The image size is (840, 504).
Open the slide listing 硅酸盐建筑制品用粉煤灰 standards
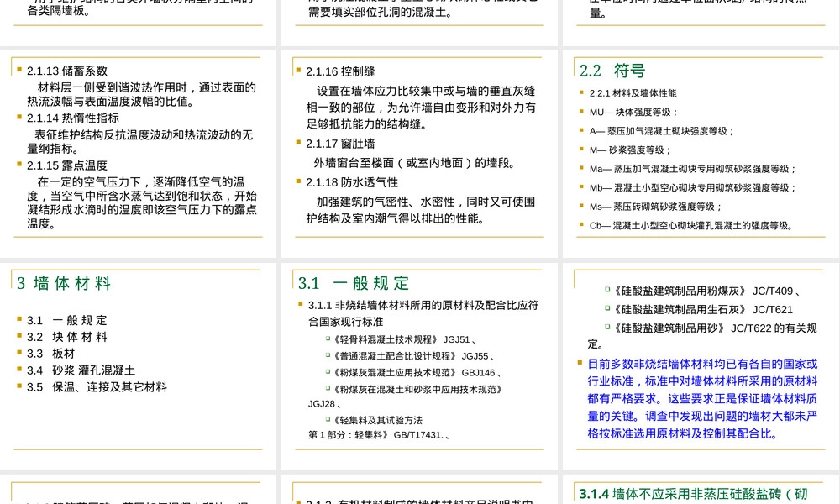pyautogui.click(x=701, y=366)
